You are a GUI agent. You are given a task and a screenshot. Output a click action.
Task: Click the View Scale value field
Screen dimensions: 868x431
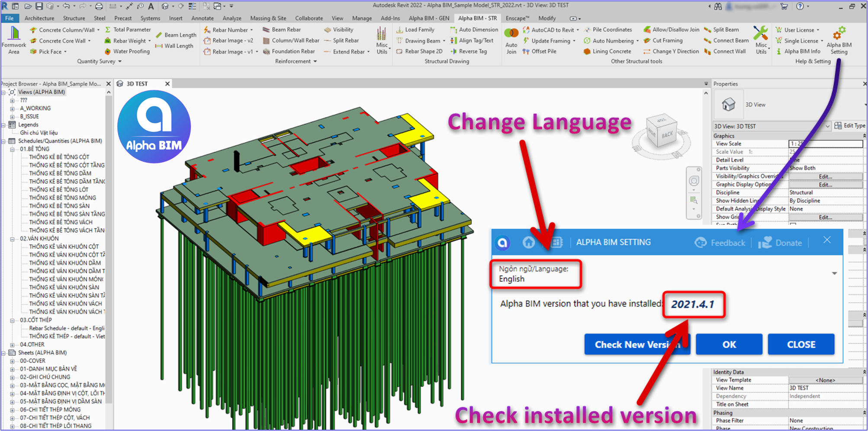pyautogui.click(x=825, y=144)
